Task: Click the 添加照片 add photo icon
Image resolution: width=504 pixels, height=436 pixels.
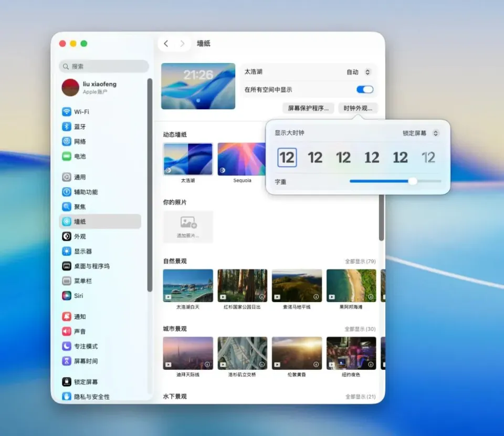Action: tap(188, 223)
